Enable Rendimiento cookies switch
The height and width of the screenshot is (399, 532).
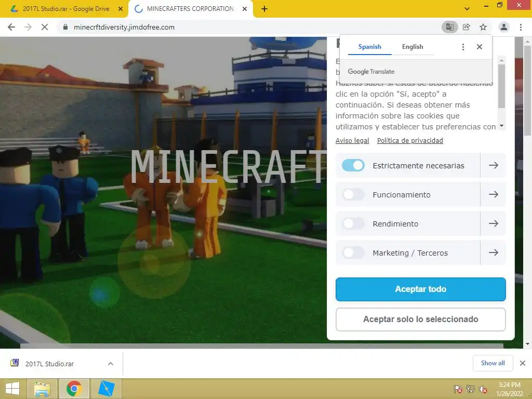[x=353, y=223]
